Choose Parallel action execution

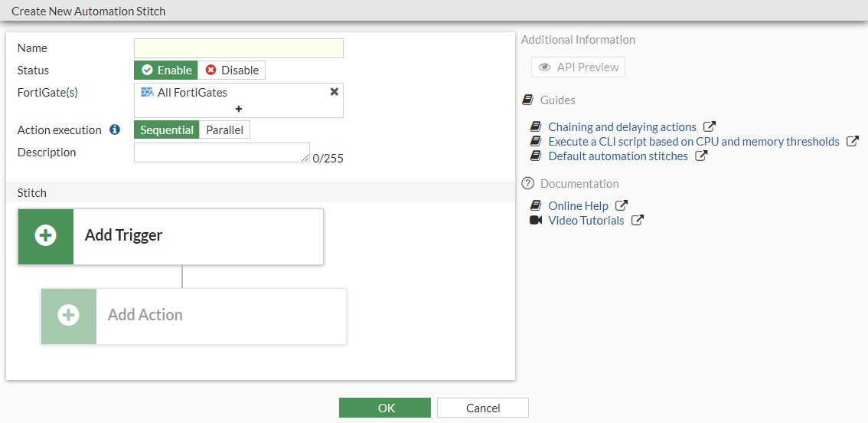click(x=224, y=130)
